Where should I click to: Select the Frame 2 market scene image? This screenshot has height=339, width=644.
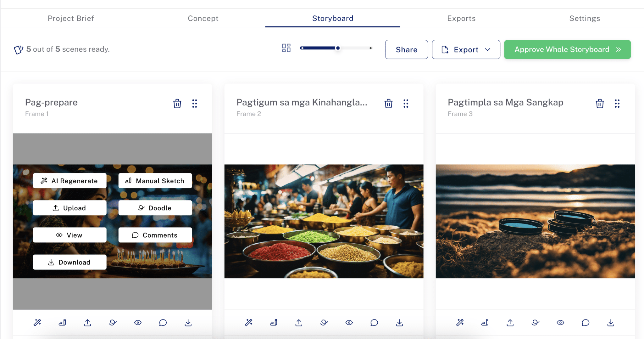pyautogui.click(x=324, y=221)
